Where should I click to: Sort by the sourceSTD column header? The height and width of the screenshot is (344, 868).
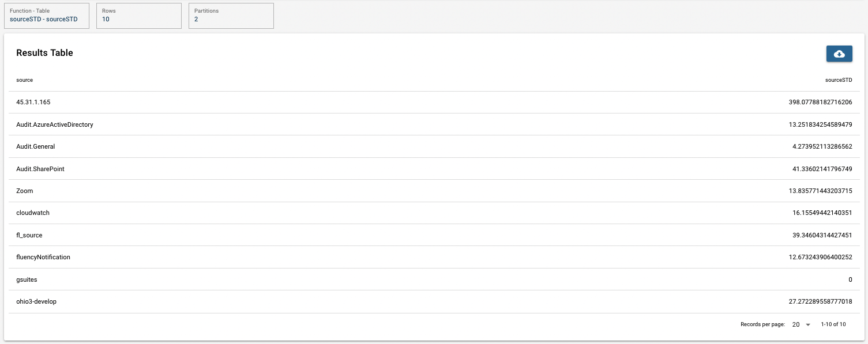839,80
